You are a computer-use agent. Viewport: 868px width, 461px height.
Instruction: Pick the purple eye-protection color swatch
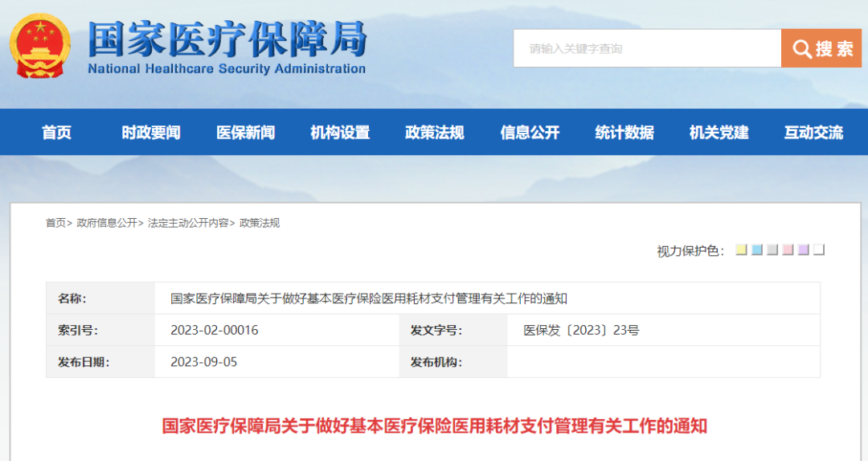click(x=803, y=250)
